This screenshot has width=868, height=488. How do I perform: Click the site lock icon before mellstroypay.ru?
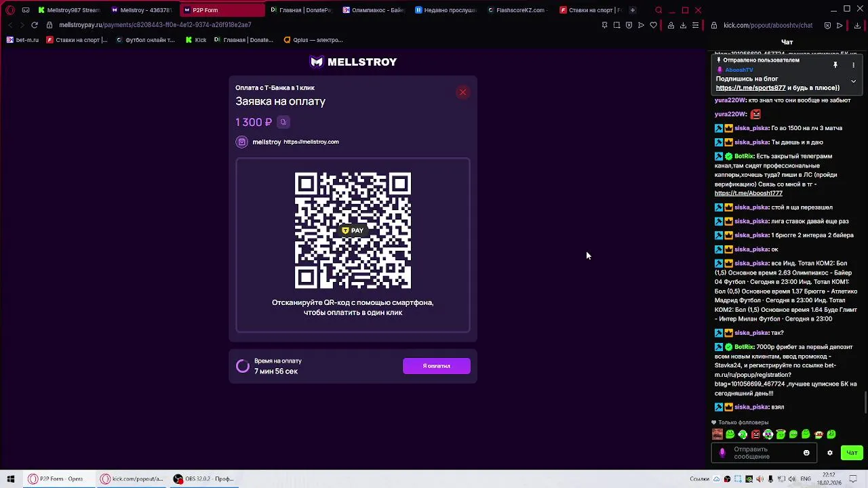[50, 25]
